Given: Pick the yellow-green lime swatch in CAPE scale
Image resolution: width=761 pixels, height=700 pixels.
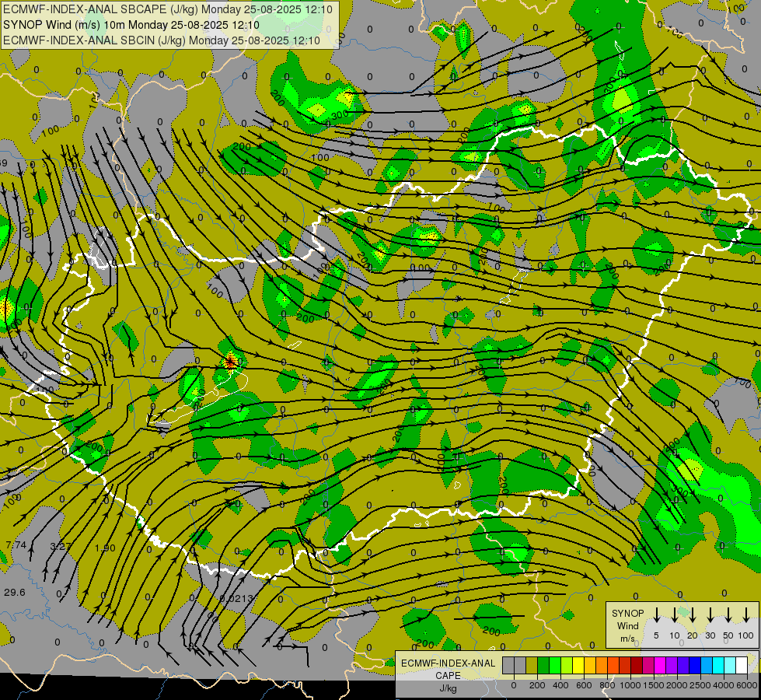Looking at the screenshot, I should [567, 666].
